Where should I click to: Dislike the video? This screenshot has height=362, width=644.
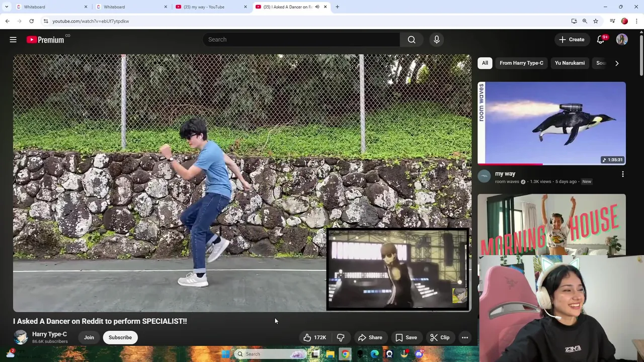[341, 337]
